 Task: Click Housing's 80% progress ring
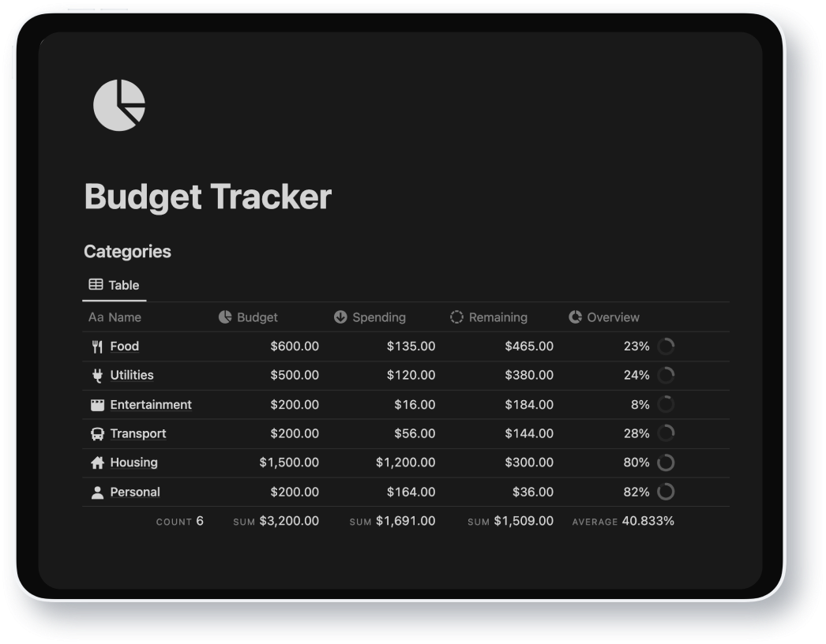666,462
